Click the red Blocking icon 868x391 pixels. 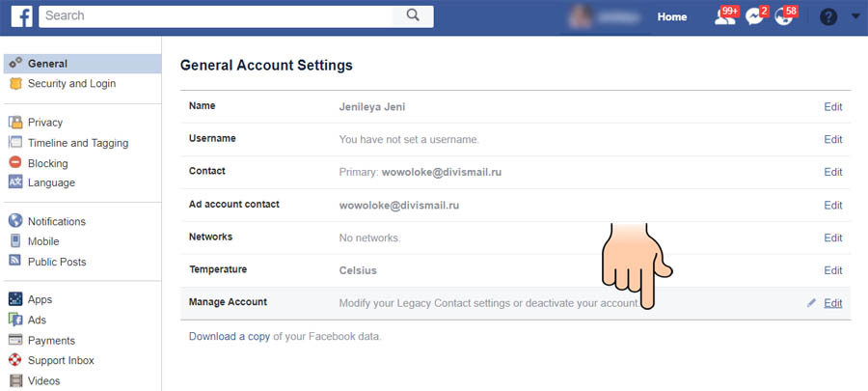(x=15, y=163)
